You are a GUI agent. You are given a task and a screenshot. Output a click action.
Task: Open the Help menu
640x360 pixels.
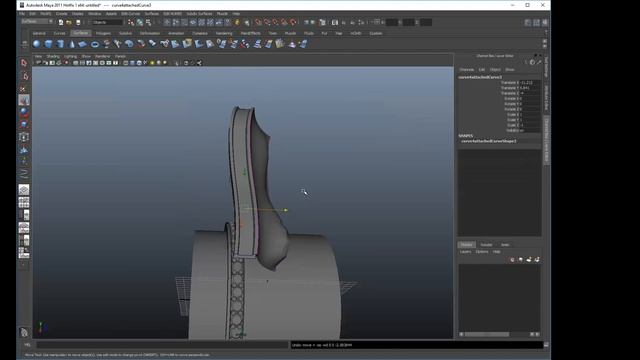click(236, 13)
